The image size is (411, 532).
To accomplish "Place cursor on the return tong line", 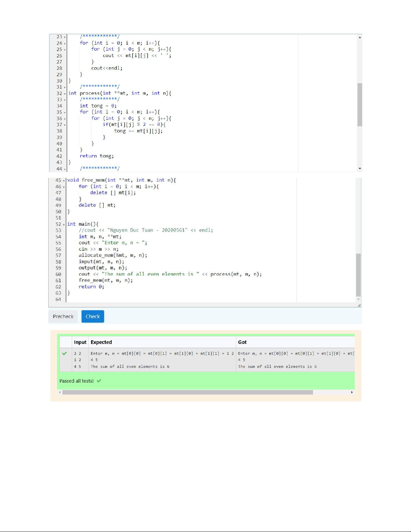I will point(97,156).
